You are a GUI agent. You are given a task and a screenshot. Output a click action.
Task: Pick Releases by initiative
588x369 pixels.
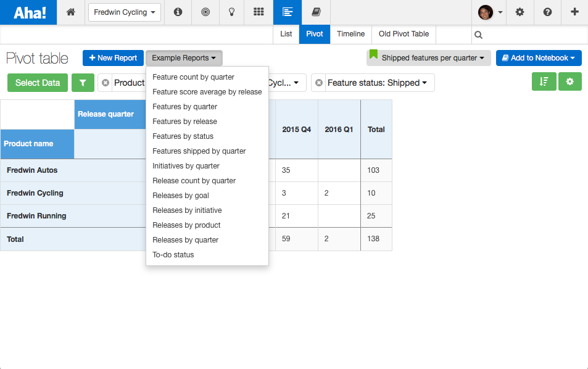click(207, 210)
